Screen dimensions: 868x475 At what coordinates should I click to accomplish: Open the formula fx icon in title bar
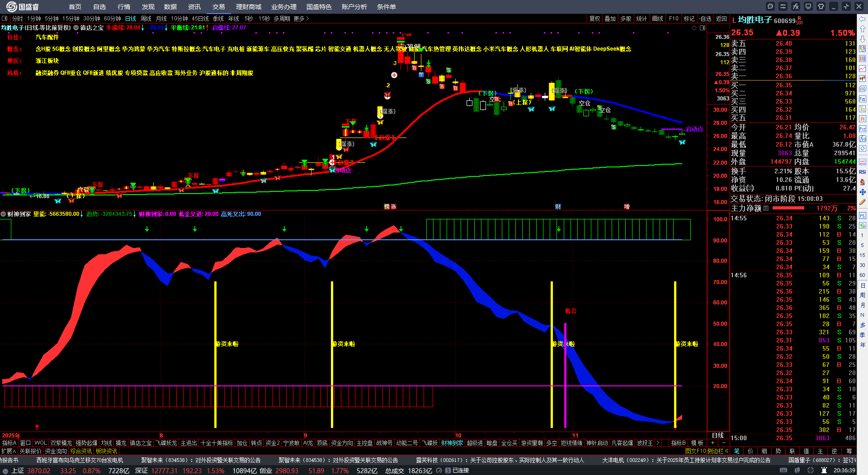796,6
